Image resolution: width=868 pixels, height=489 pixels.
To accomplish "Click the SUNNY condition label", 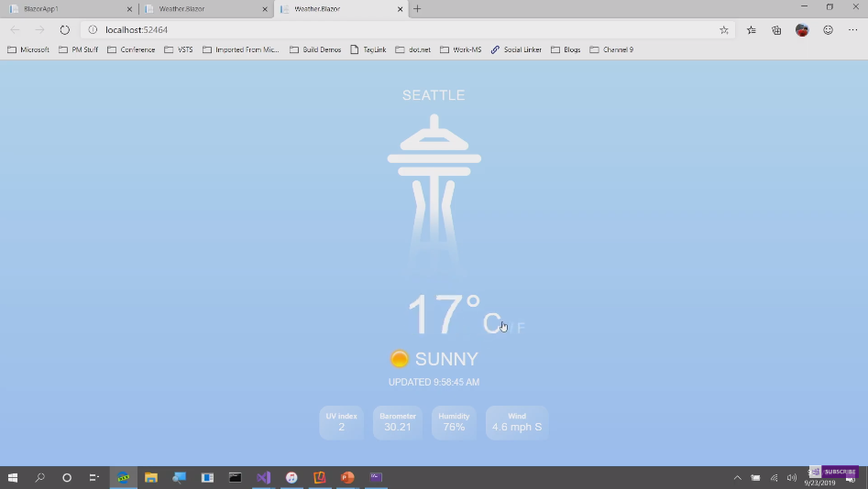I will click(x=446, y=359).
